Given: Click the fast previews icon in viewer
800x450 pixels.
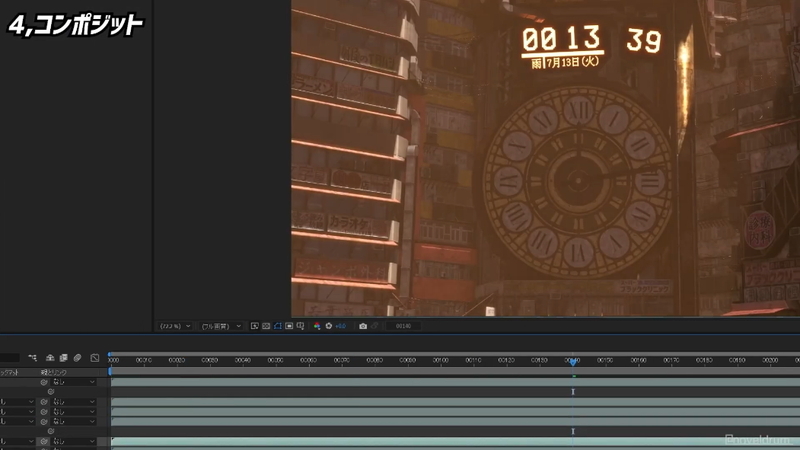Looking at the screenshot, I should coord(255,326).
